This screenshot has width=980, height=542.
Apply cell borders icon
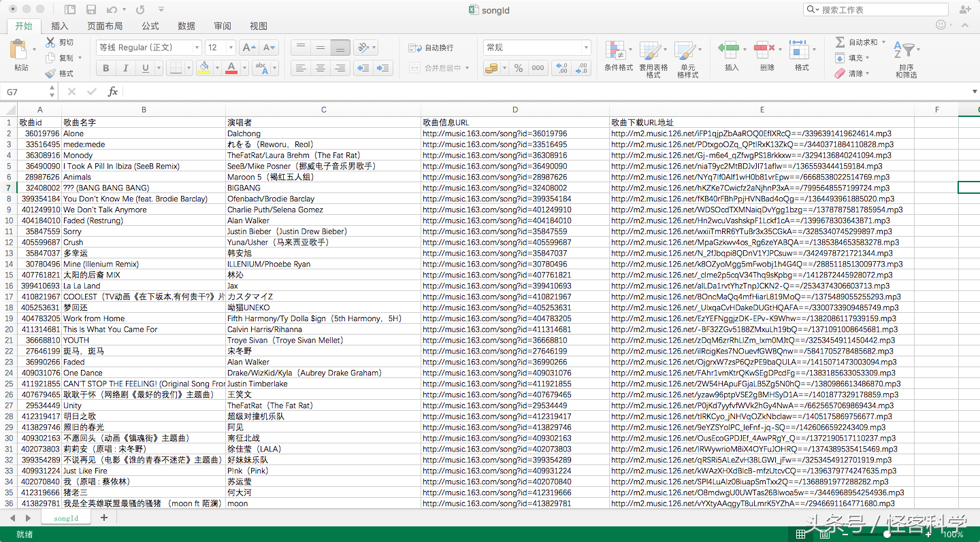pyautogui.click(x=176, y=68)
